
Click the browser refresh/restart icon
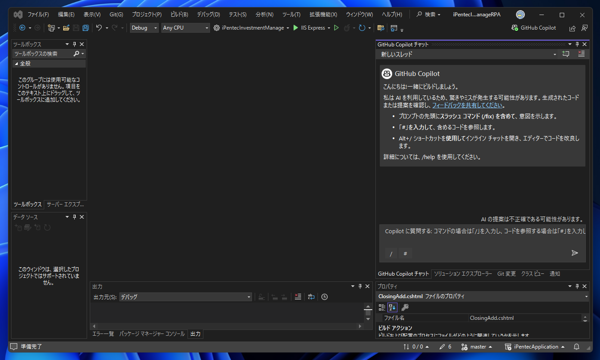coord(362,28)
